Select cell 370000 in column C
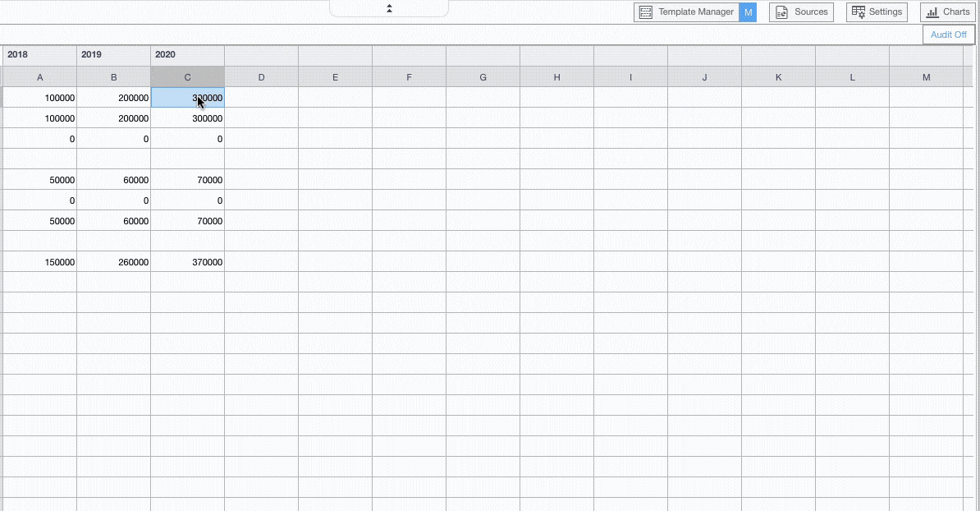 tap(187, 262)
